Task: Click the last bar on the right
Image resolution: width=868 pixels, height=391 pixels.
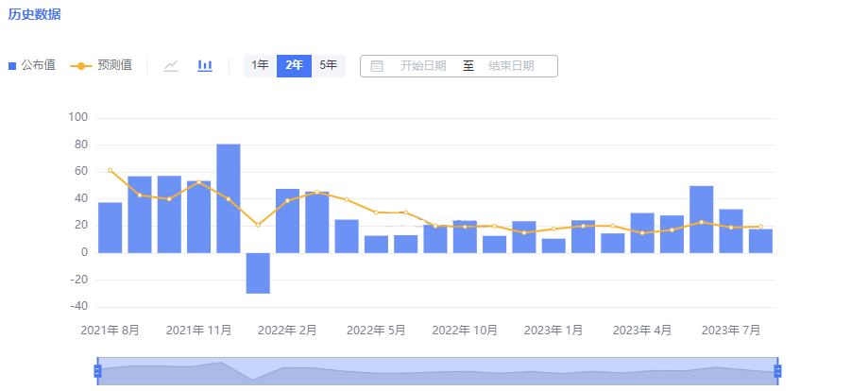Action: (x=760, y=241)
